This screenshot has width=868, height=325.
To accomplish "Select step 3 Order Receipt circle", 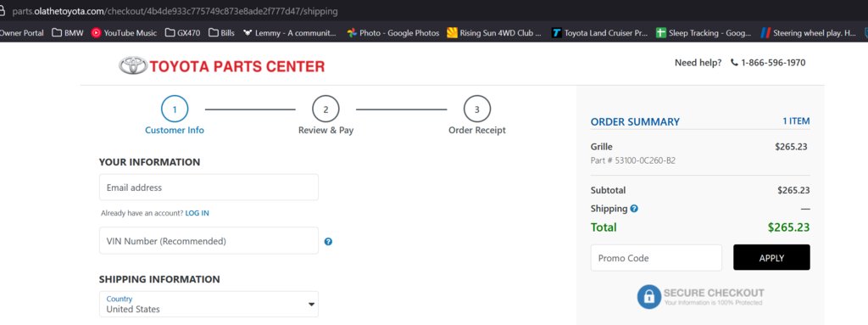I will pyautogui.click(x=477, y=109).
